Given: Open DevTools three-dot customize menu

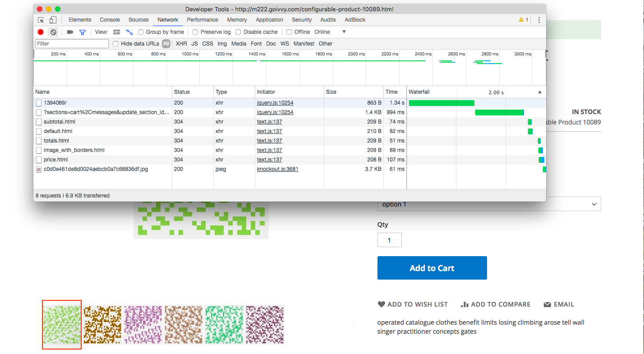Looking at the screenshot, I should tap(539, 20).
